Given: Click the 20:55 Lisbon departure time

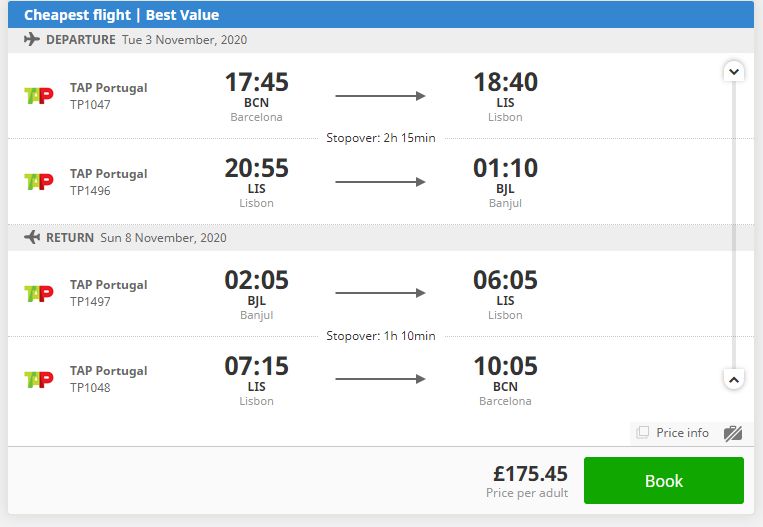Looking at the screenshot, I should click(x=256, y=168).
